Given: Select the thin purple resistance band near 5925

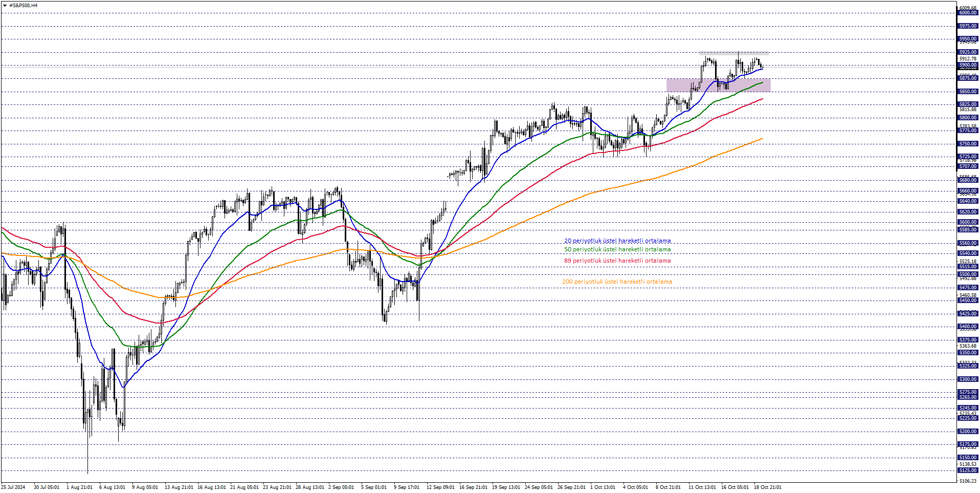Looking at the screenshot, I should tap(733, 53).
